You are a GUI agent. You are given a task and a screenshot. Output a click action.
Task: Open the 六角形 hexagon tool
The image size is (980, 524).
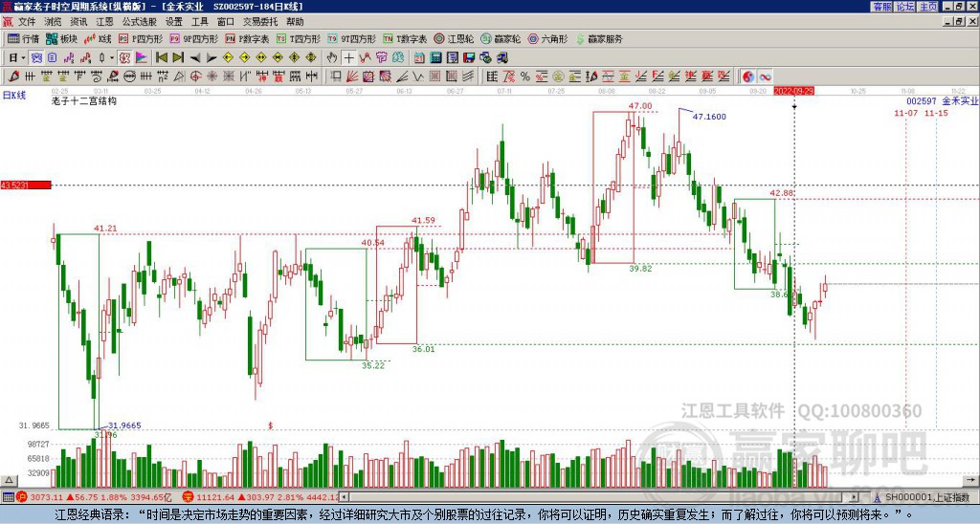tap(548, 38)
